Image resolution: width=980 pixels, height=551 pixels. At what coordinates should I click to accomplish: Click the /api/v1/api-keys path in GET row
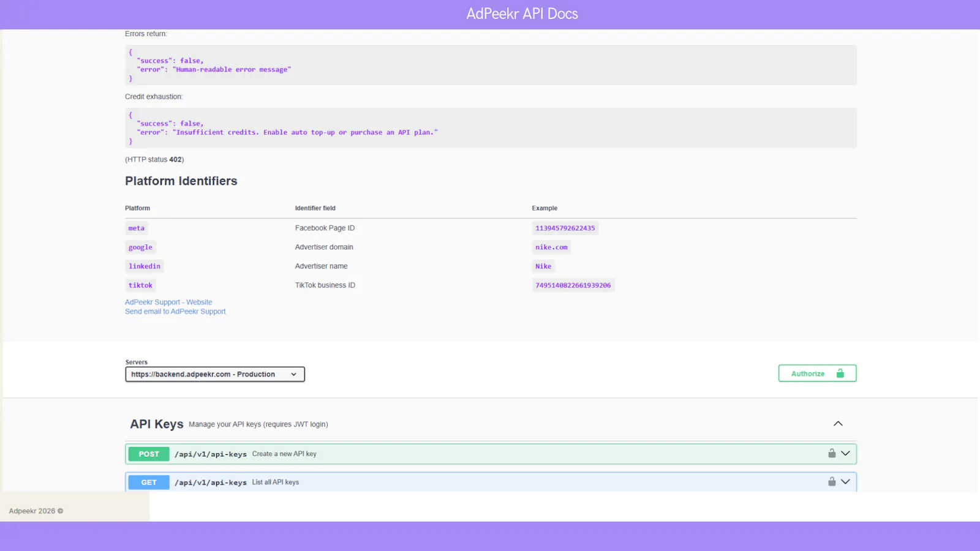point(211,482)
